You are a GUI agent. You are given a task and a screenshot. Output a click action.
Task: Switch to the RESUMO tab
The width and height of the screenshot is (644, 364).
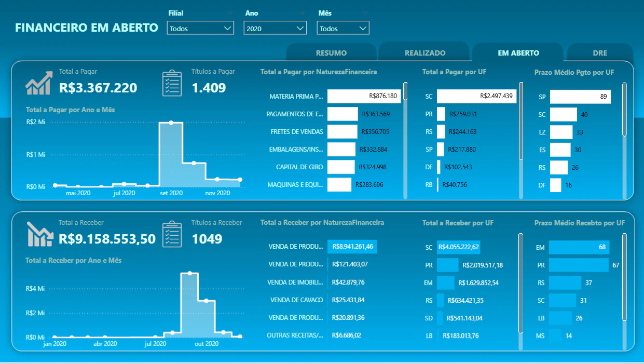(x=331, y=52)
